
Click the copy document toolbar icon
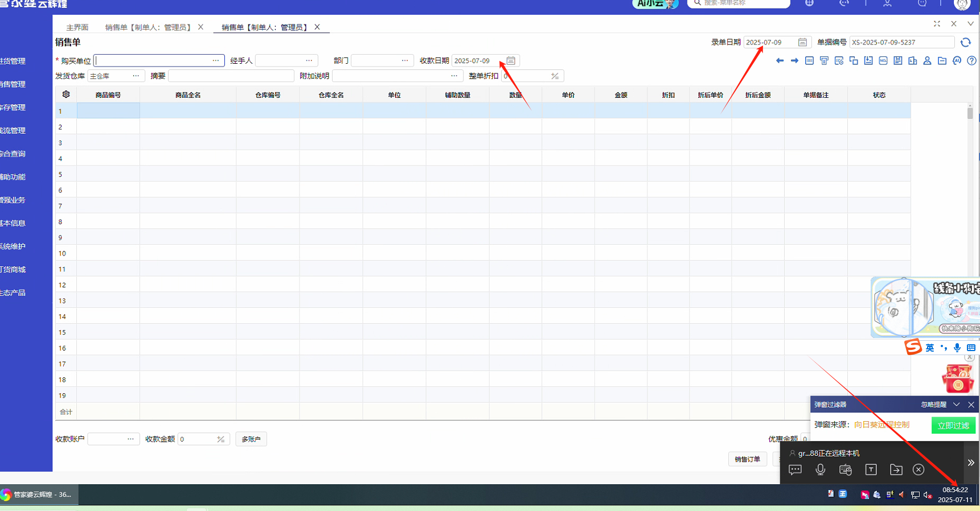854,61
